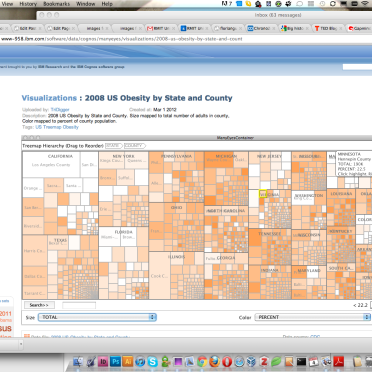Open the Color dropdown showing PERCENT
This screenshot has height=372, width=372.
313,317
